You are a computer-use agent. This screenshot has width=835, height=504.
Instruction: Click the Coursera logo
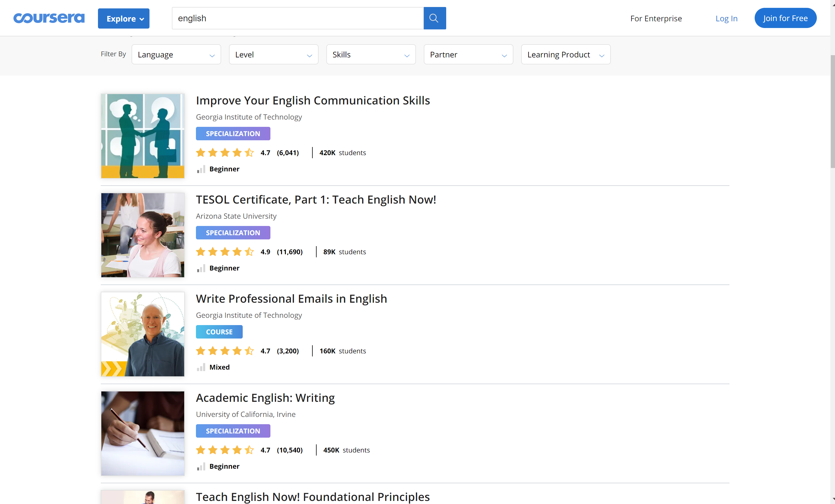point(49,18)
